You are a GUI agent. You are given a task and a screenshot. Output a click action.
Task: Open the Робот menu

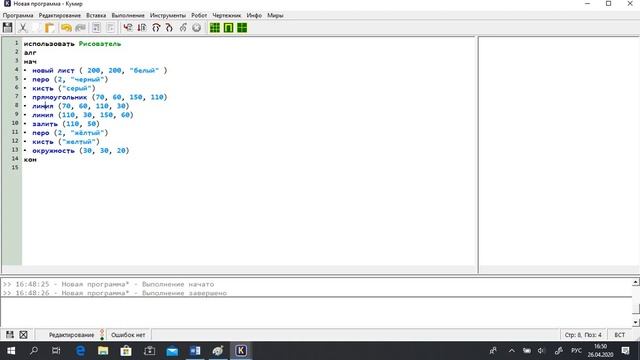tap(199, 15)
